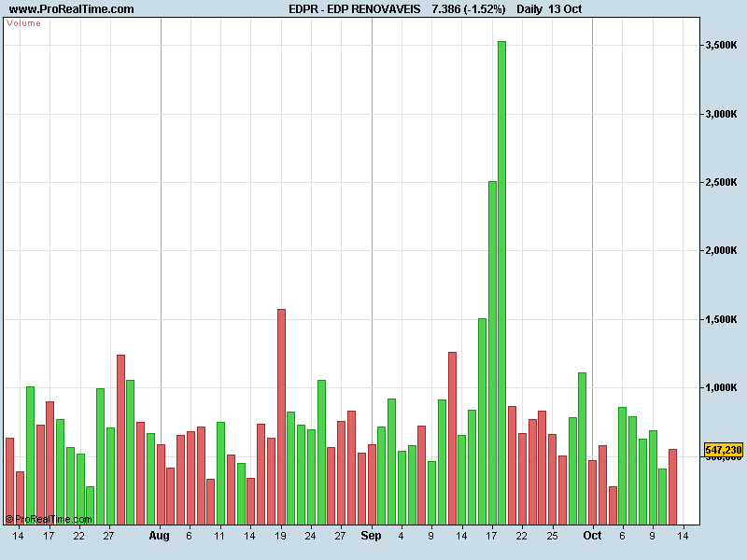Click the last red volume bar before 14 Oct
This screenshot has height=560, width=747.
(672, 486)
